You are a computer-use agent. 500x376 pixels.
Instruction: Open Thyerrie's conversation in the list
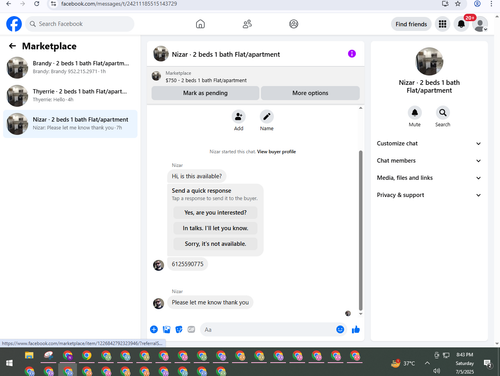(x=70, y=96)
